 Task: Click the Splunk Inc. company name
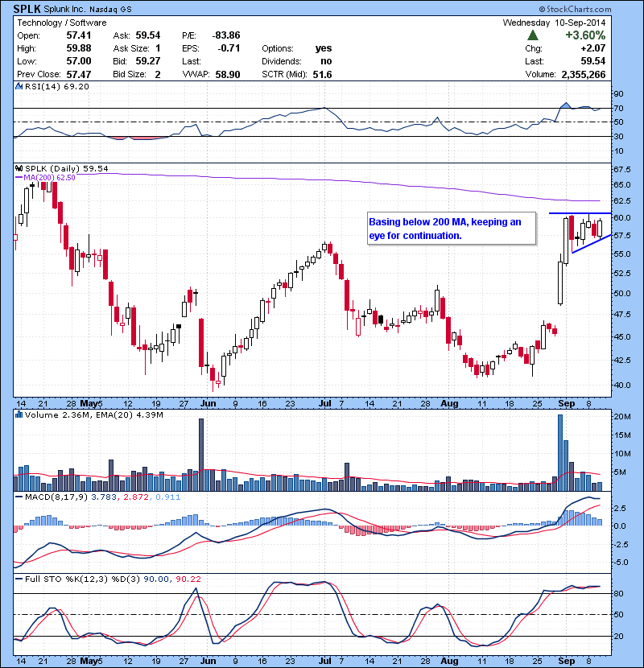coord(65,10)
